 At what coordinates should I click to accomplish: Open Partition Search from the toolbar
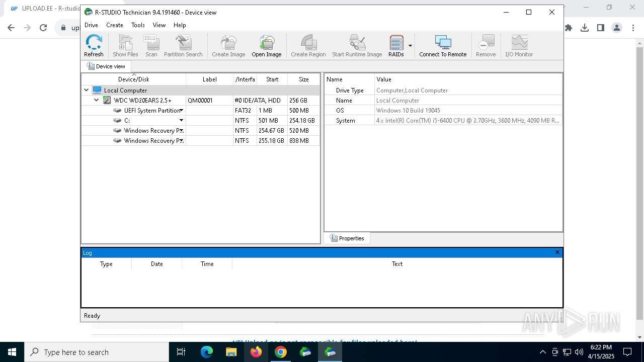(x=183, y=46)
